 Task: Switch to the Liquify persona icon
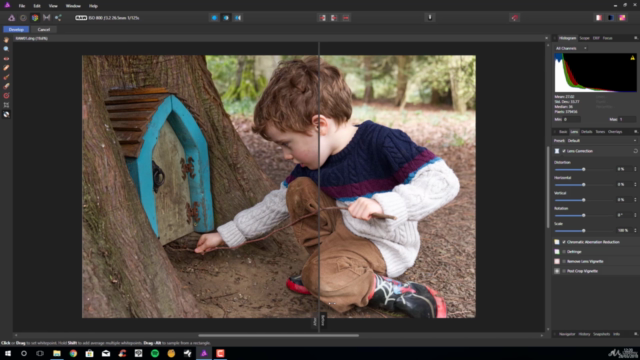23,18
